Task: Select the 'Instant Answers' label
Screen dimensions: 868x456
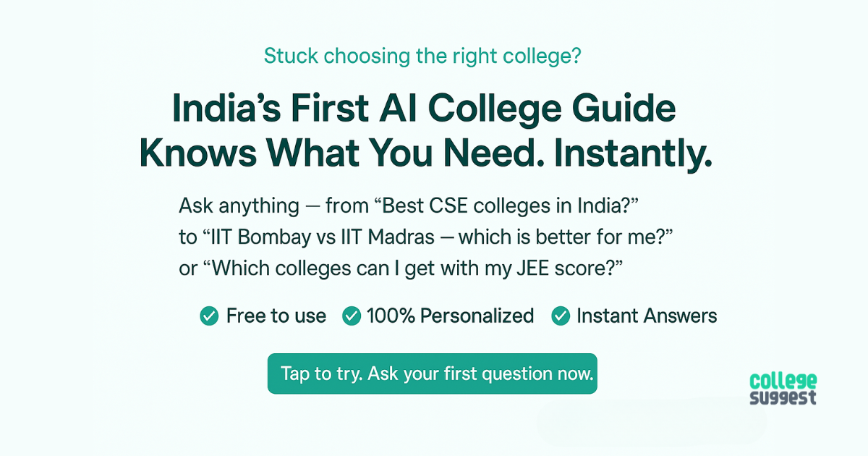Action: (646, 316)
